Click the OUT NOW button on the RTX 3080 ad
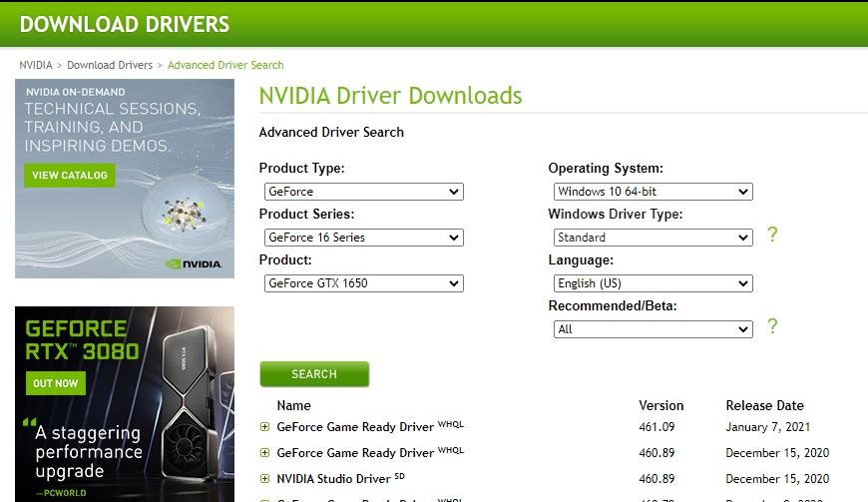The width and height of the screenshot is (868, 502). (x=55, y=383)
